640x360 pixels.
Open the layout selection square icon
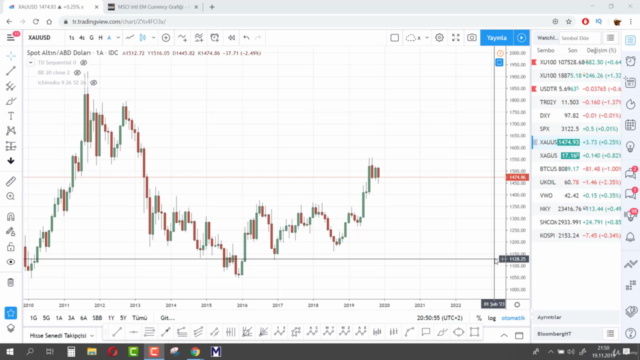tap(394, 38)
